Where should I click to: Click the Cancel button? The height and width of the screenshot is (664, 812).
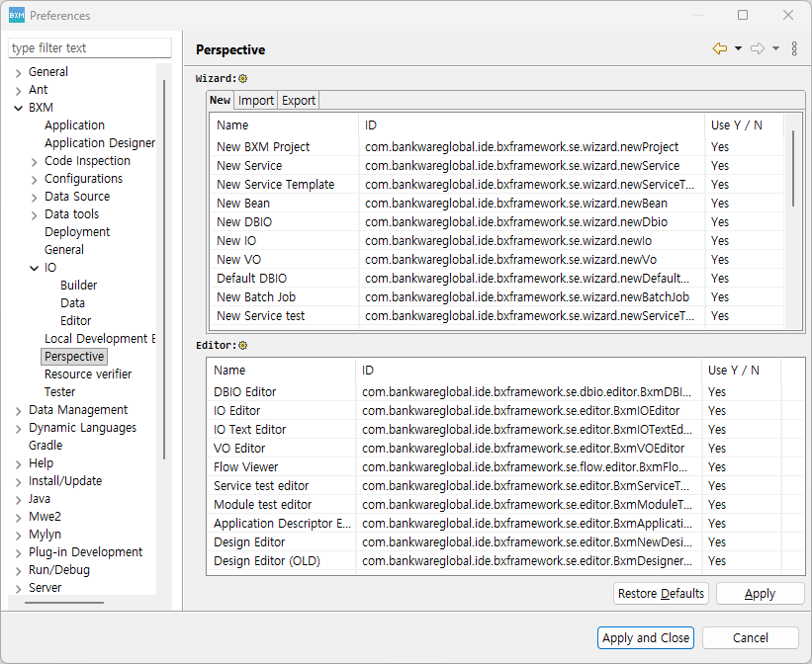pyautogui.click(x=750, y=637)
